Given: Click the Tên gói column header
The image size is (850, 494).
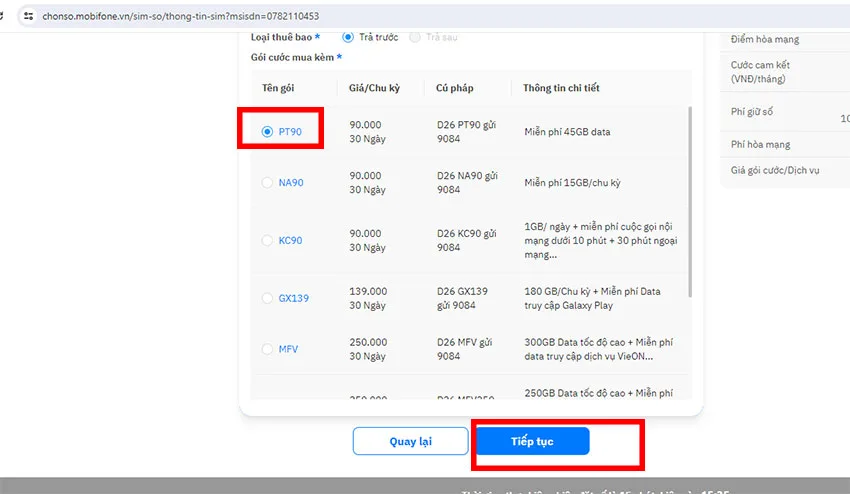Looking at the screenshot, I should click(278, 88).
